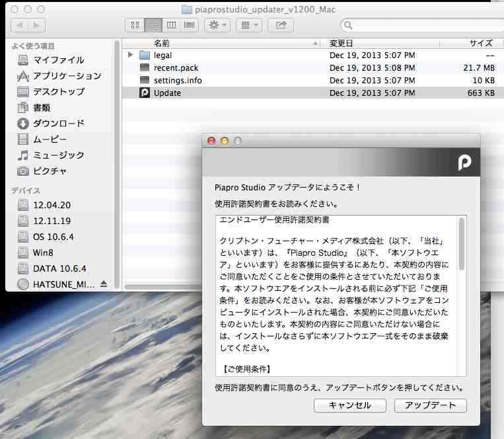The width and height of the screenshot is (504, 439).
Task: Click the Finder back navigation arrow
Action: 20,25
